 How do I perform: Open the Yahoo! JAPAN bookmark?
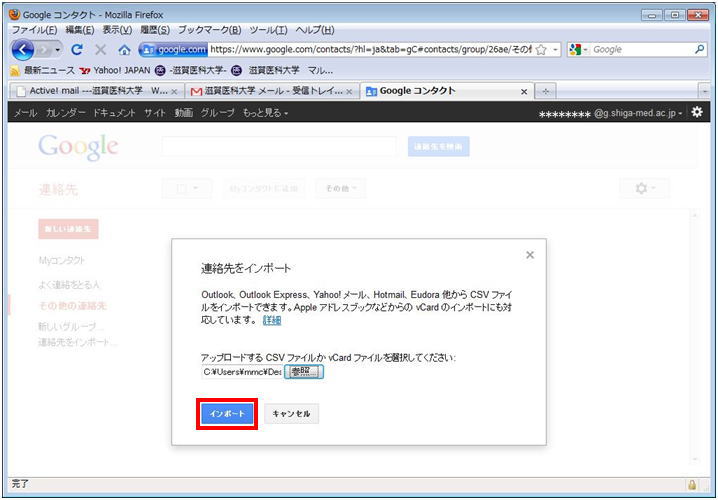[x=114, y=71]
